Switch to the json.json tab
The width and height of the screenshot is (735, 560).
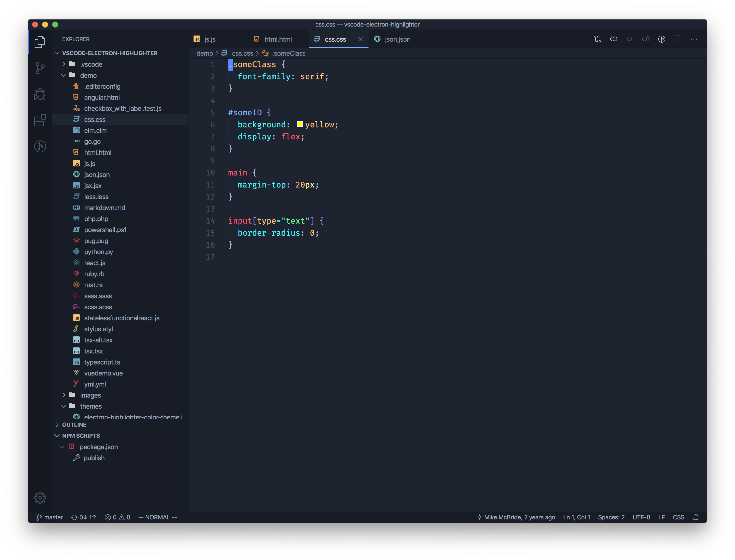click(x=397, y=39)
